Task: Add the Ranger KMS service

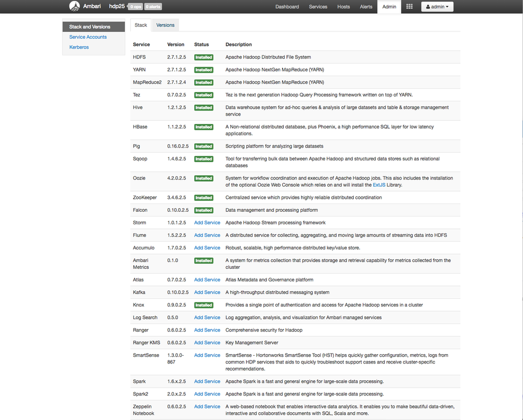Action: tap(207, 343)
